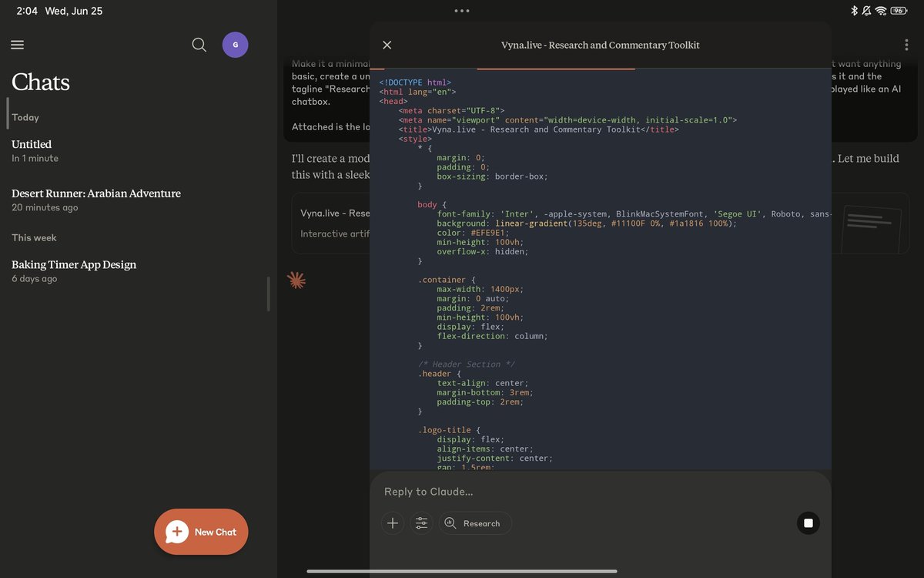The width and height of the screenshot is (924, 578).
Task: Close the artifact code panel
Action: pyautogui.click(x=387, y=45)
